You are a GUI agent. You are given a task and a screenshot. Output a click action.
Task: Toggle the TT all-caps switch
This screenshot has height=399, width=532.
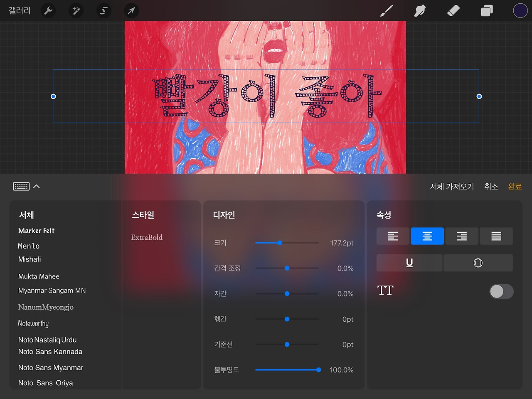501,291
